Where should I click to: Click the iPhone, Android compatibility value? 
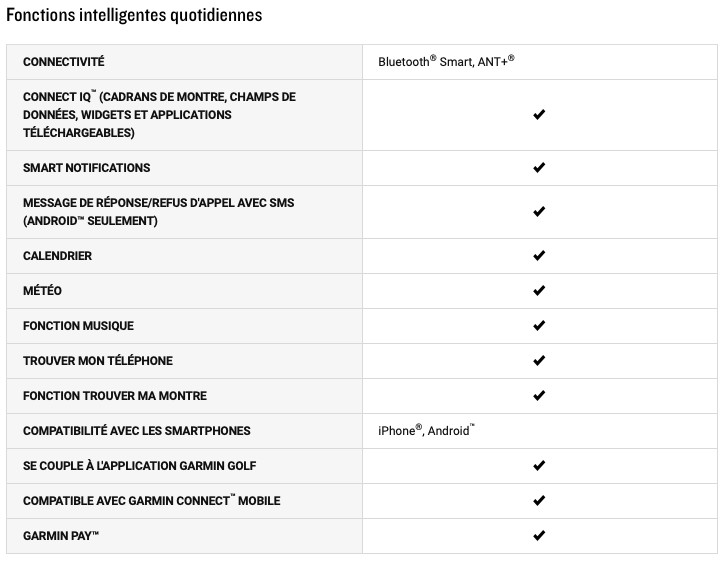pos(426,430)
